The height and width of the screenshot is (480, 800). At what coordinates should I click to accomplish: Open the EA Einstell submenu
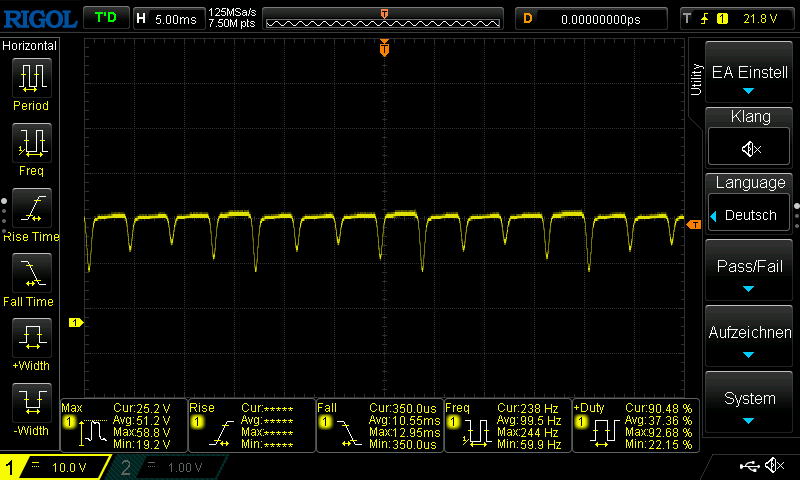(749, 72)
